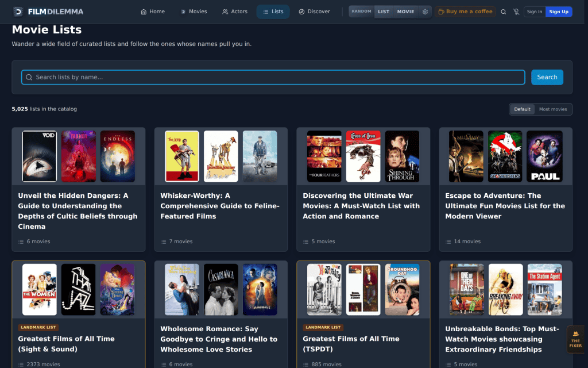Click The Station Agent poster
This screenshot has width=588, height=368.
pyautogui.click(x=545, y=290)
